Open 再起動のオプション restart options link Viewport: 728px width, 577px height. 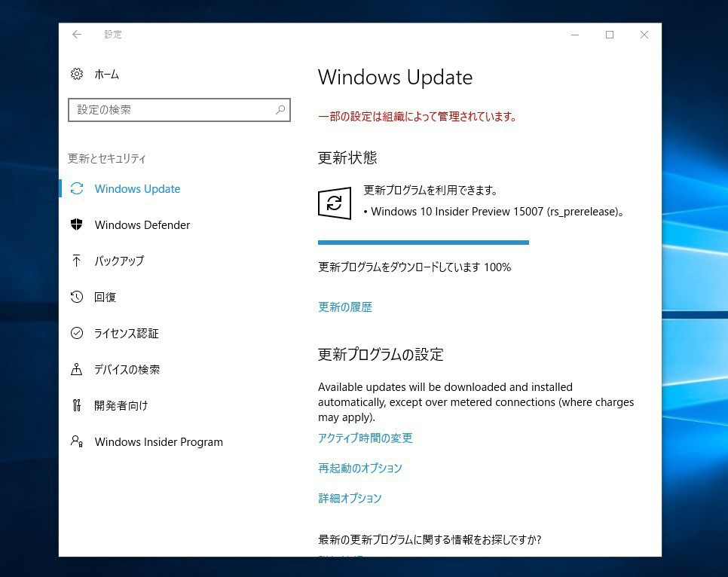[x=359, y=468]
